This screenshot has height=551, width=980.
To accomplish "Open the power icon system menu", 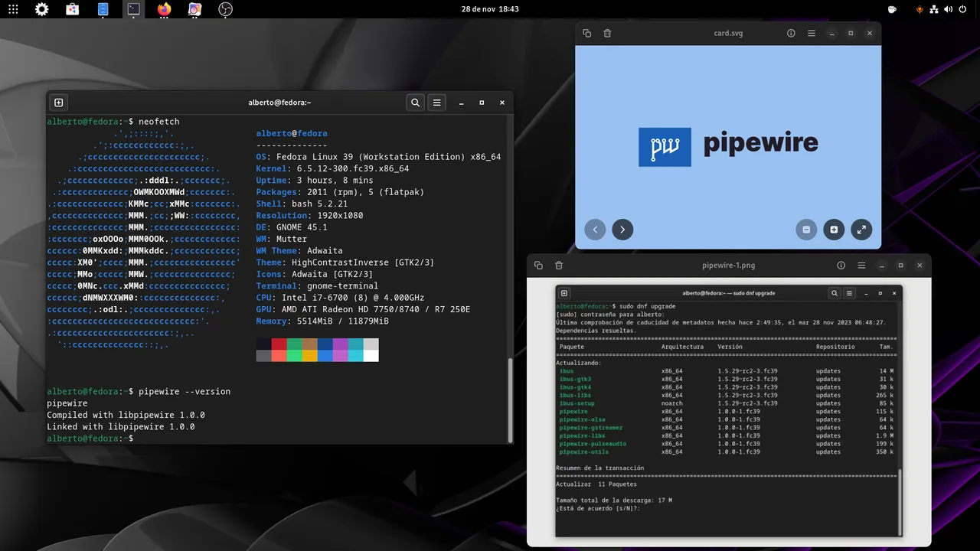I will click(x=965, y=9).
